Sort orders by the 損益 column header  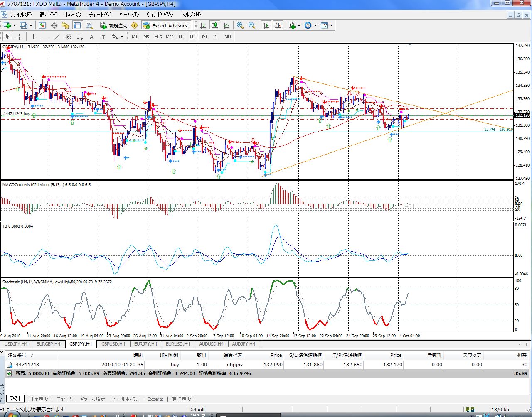click(522, 355)
